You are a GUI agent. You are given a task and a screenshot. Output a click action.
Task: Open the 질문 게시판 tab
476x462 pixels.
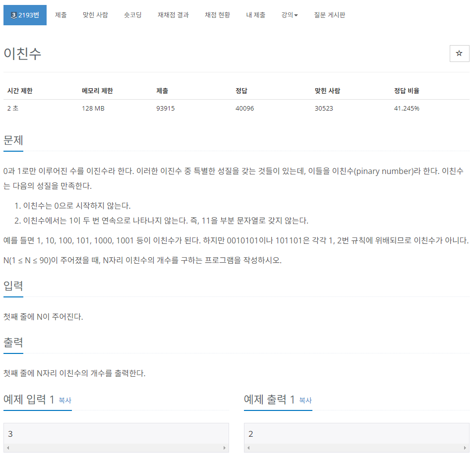pyautogui.click(x=329, y=15)
